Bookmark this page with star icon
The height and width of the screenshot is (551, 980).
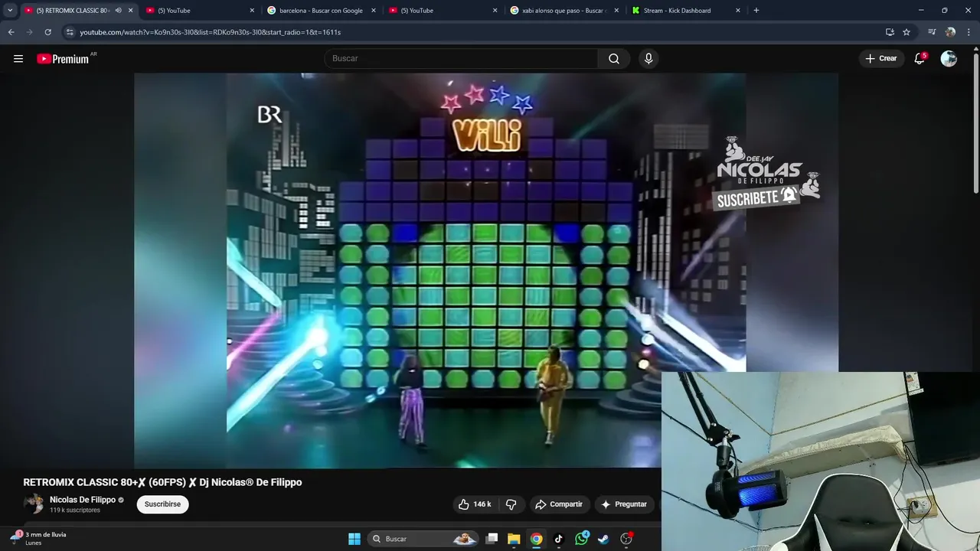point(906,32)
